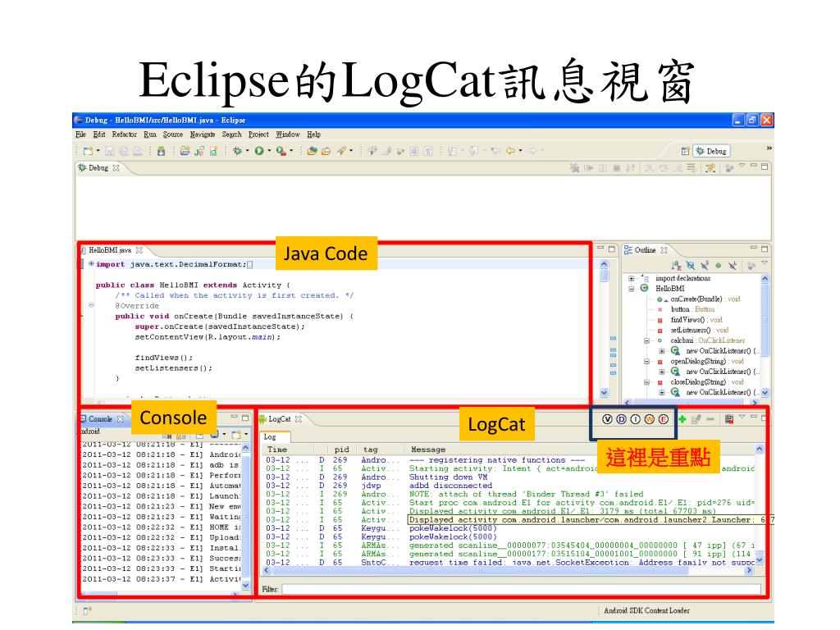Image resolution: width=840 pixels, height=630 pixels.
Task: Select the Log tab in LogCat
Action: tap(274, 437)
